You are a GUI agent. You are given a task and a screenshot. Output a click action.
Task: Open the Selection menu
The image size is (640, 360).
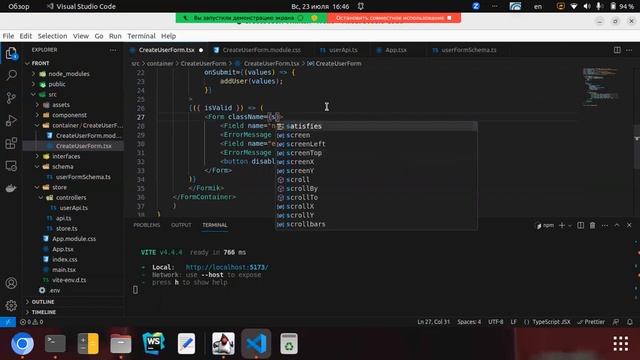click(52, 36)
